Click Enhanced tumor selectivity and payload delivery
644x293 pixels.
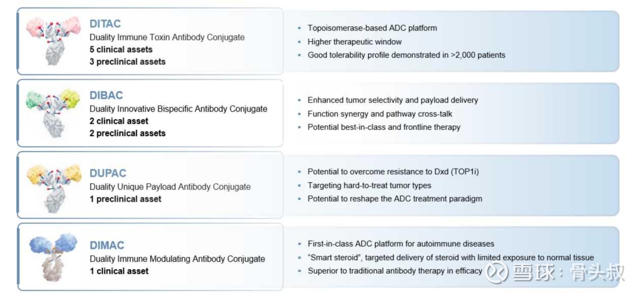tap(393, 100)
